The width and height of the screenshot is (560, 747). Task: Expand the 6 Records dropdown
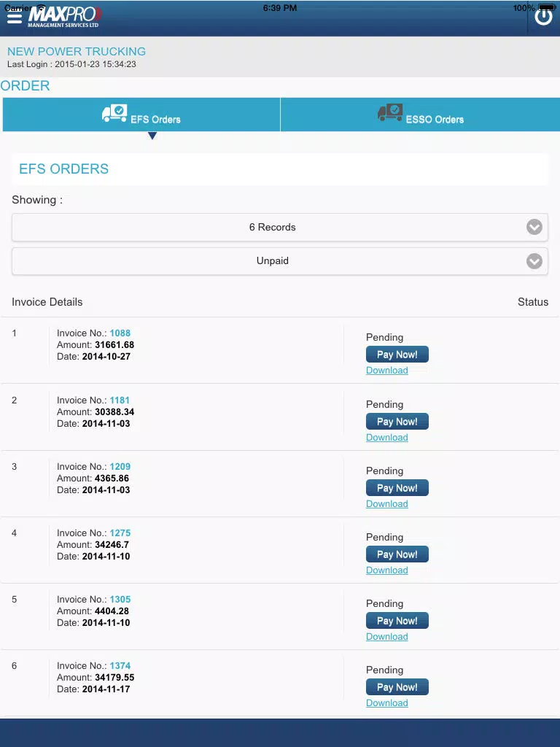pyautogui.click(x=272, y=227)
